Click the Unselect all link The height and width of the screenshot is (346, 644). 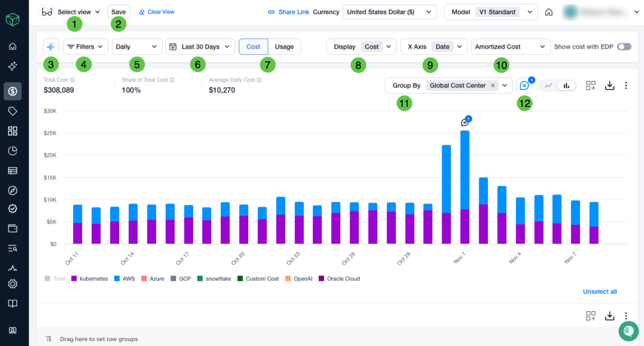600,292
